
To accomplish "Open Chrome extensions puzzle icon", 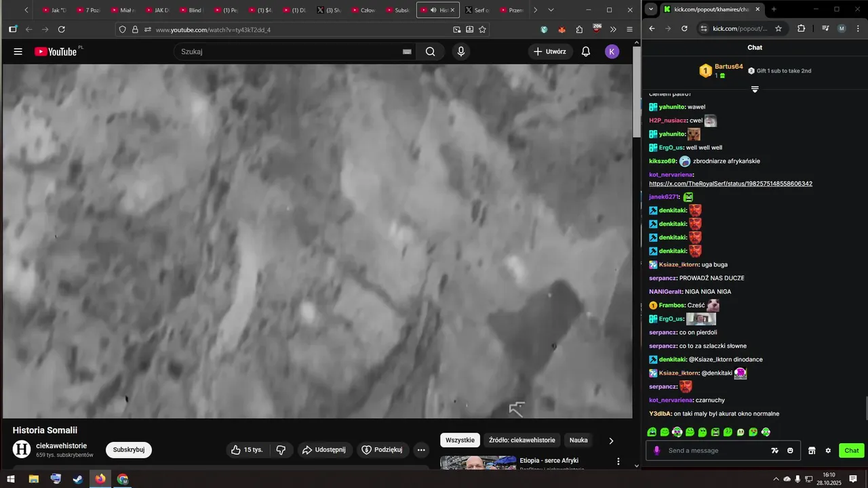I will pyautogui.click(x=801, y=28).
